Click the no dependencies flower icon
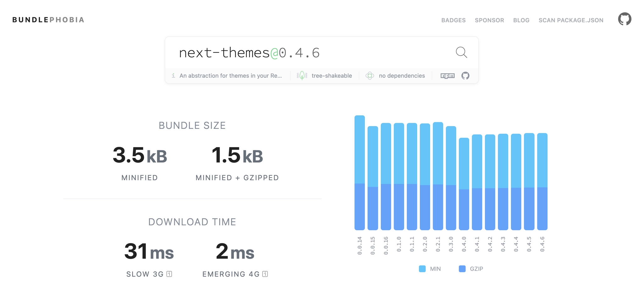644x298 pixels. [370, 76]
